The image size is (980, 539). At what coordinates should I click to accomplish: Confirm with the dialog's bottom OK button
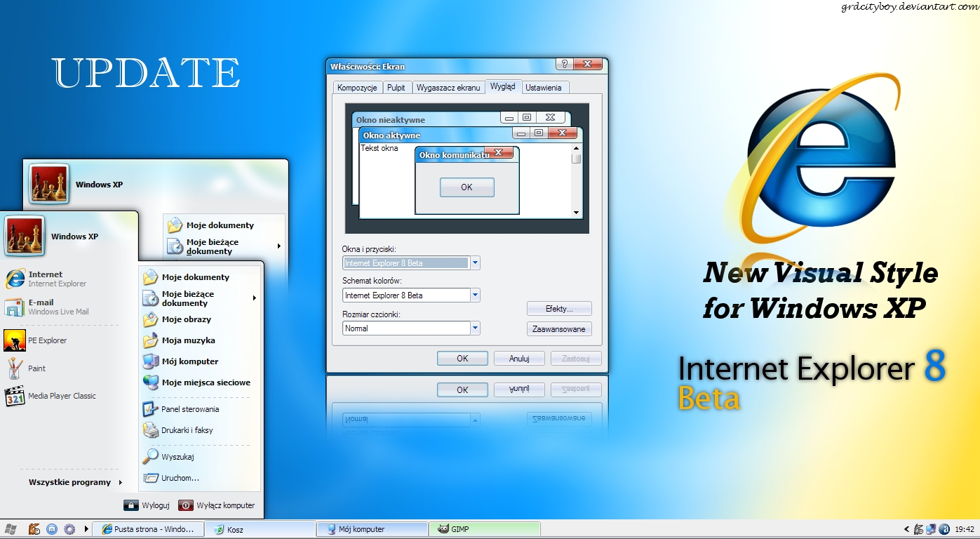click(462, 359)
